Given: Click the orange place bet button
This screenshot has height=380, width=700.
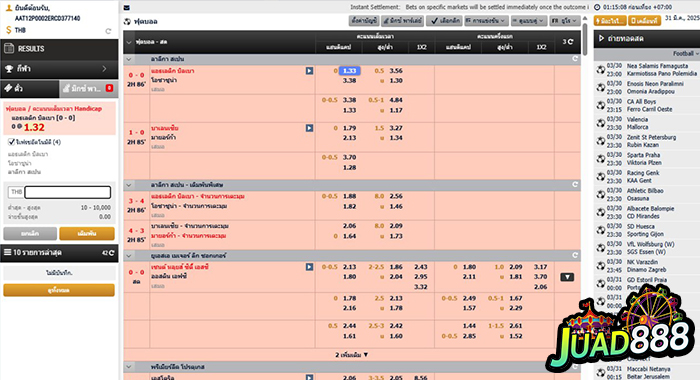Looking at the screenshot, I should pyautogui.click(x=87, y=234).
